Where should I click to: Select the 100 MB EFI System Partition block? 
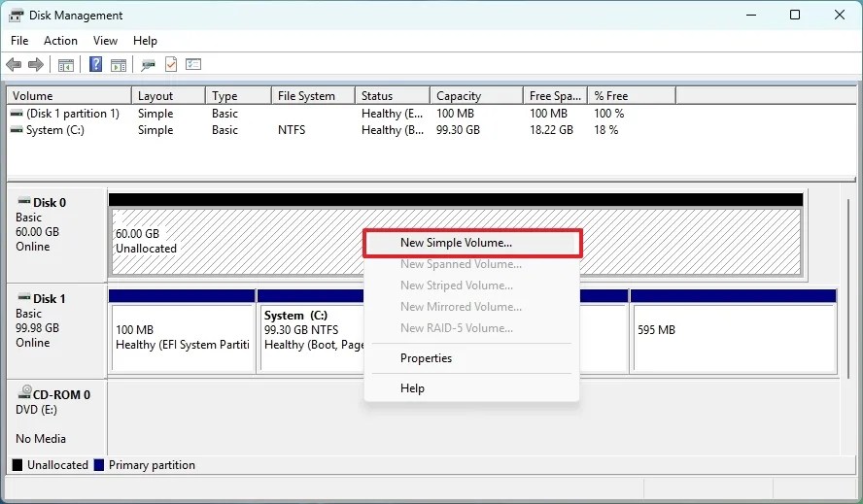(x=182, y=337)
